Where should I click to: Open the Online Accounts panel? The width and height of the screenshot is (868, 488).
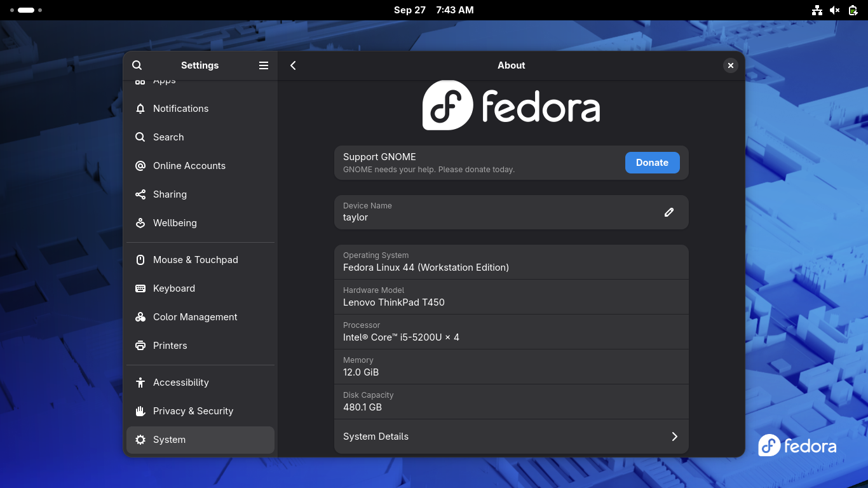coord(200,166)
